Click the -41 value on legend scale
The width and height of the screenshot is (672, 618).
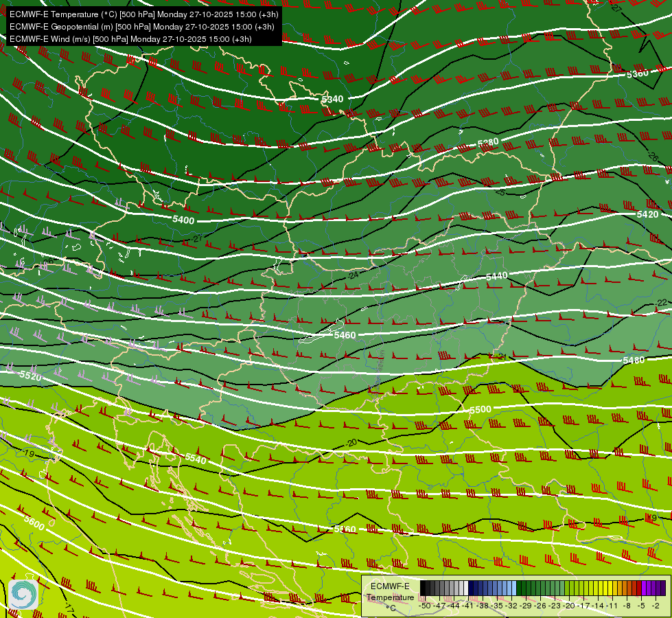[x=467, y=606]
